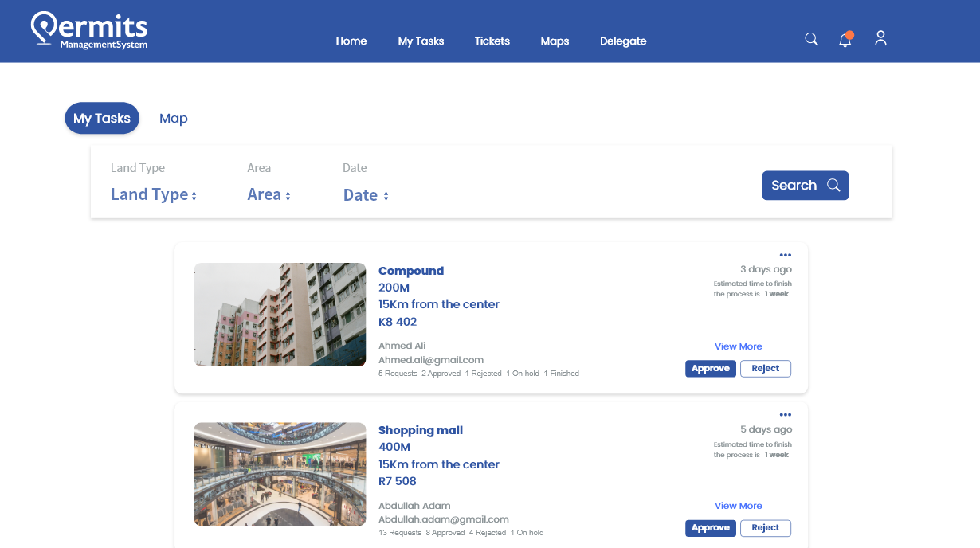Approve the Compound request
Image resolution: width=980 pixels, height=548 pixels.
coord(710,369)
